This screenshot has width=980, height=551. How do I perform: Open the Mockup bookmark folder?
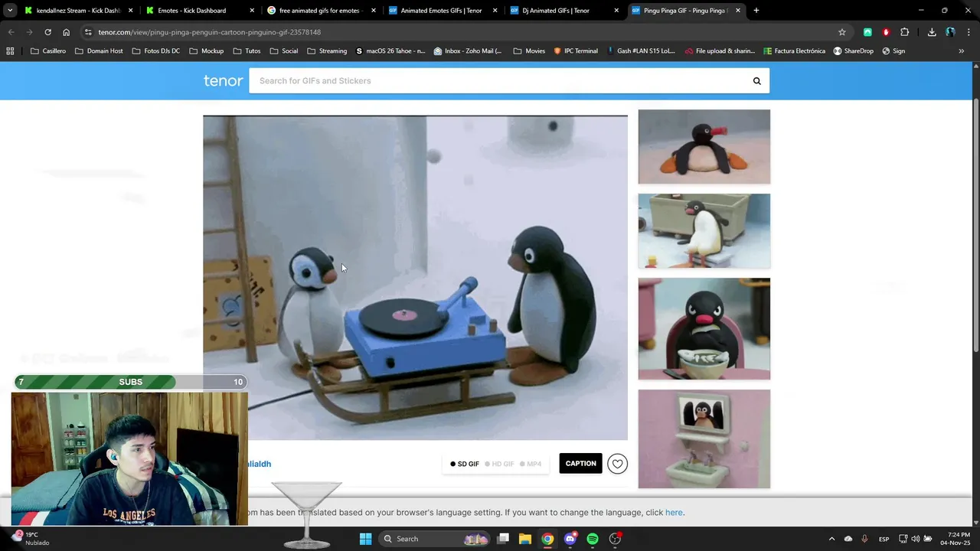coord(206,51)
